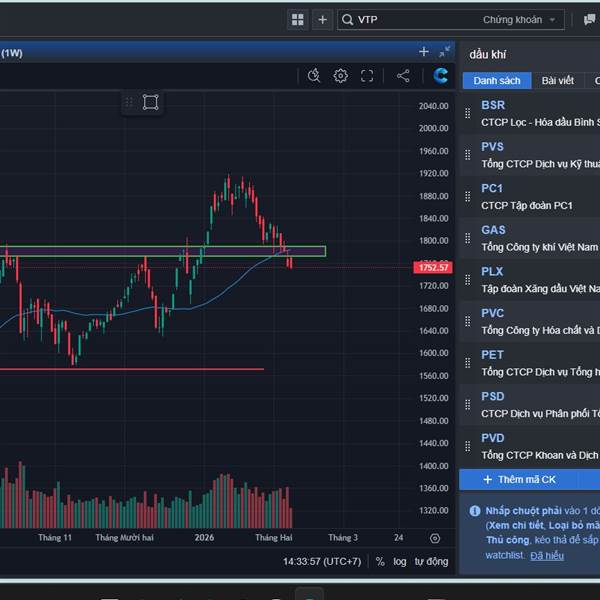The image size is (600, 600).
Task: Click Tổng Công ty khí Việt Nam name
Action: 540,247
